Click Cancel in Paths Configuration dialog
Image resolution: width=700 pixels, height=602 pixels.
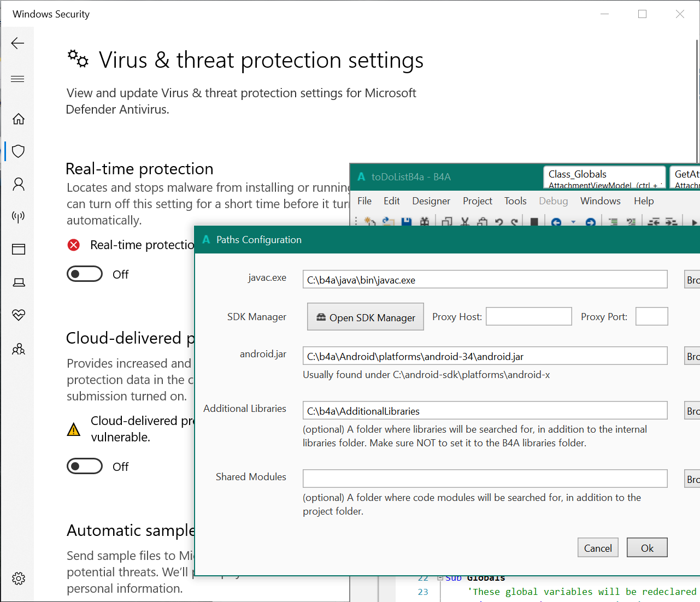pyautogui.click(x=598, y=548)
